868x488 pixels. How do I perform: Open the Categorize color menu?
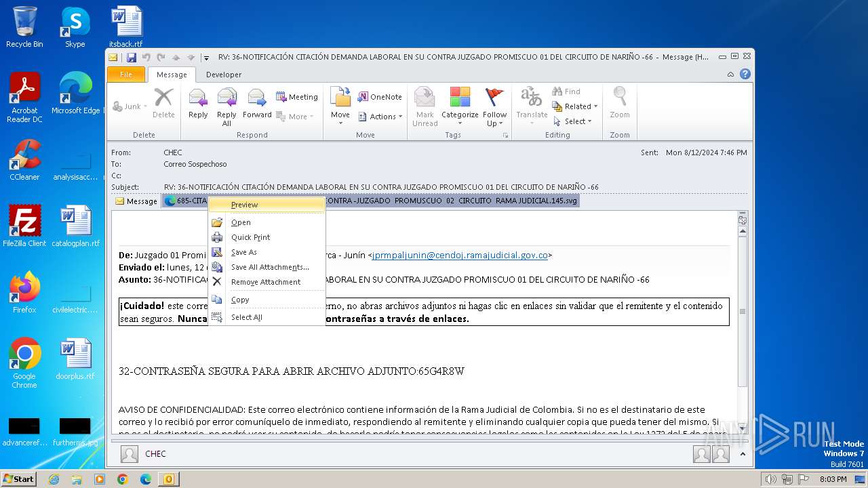(460, 107)
